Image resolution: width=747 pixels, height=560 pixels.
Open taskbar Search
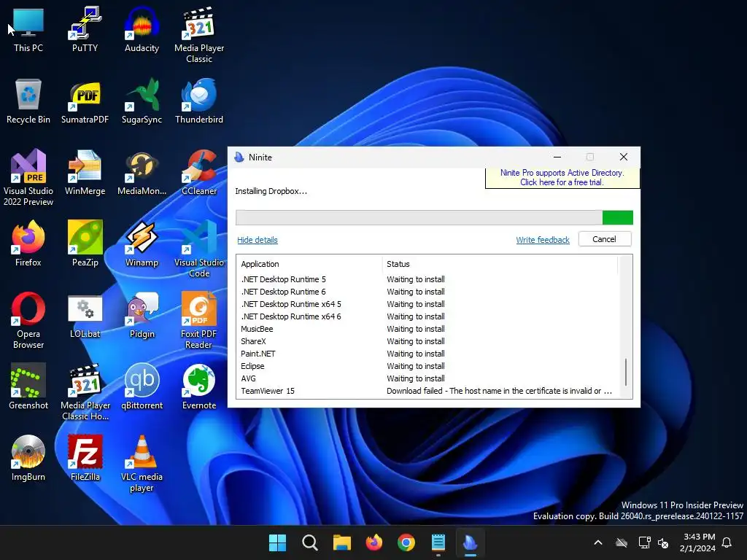(x=309, y=542)
